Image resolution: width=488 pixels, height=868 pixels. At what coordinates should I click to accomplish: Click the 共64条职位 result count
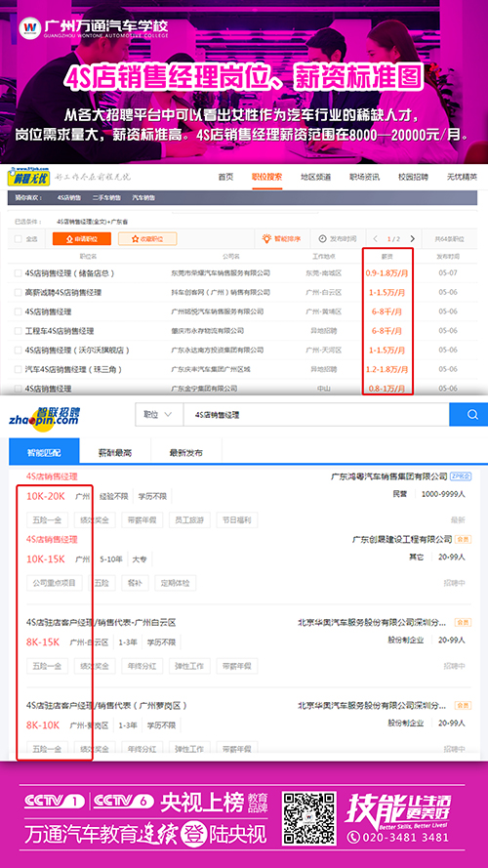(449, 239)
